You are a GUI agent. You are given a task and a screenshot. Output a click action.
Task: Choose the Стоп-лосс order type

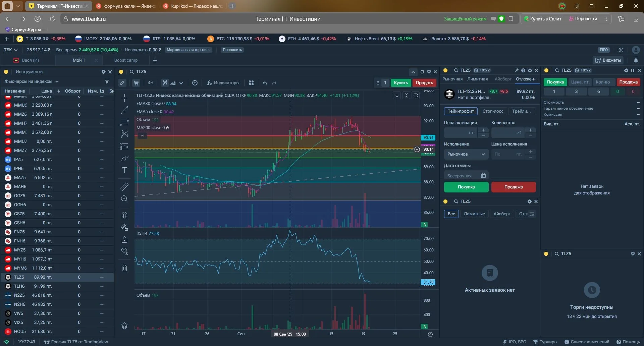click(x=493, y=111)
